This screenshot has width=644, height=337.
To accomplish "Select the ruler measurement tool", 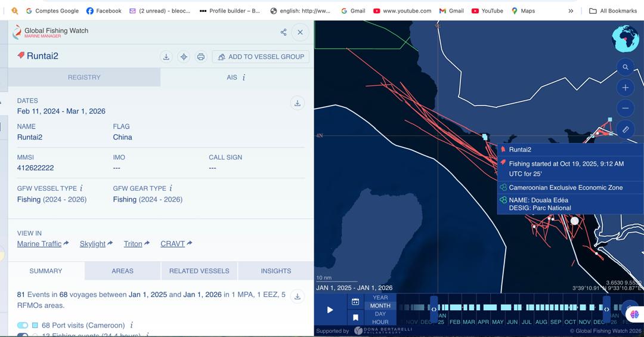I will click(x=625, y=129).
